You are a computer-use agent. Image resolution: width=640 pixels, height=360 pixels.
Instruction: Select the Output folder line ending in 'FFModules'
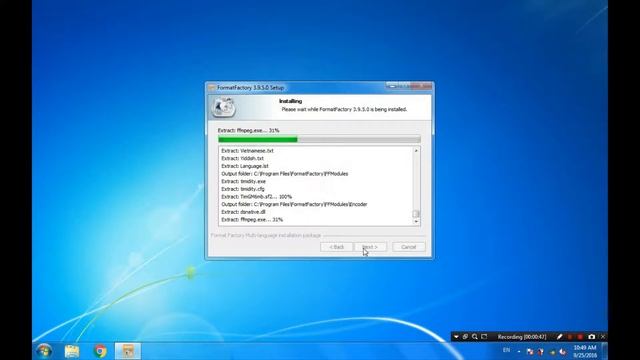(284, 173)
